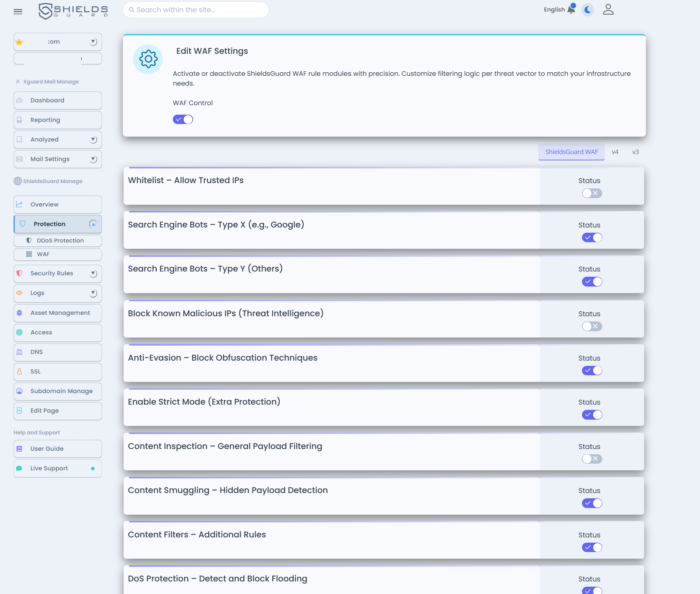This screenshot has width=700, height=594.
Task: Open the hamburger menu icon
Action: pyautogui.click(x=18, y=12)
